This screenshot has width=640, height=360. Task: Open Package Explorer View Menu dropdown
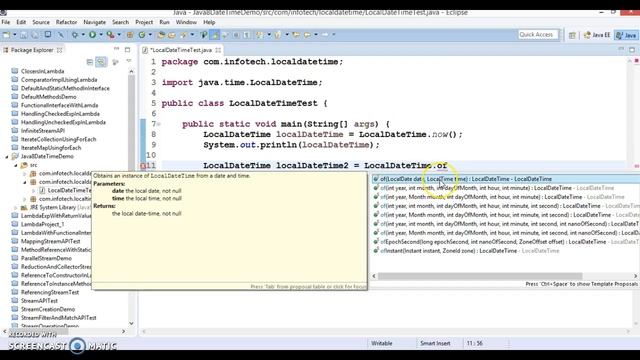click(129, 62)
